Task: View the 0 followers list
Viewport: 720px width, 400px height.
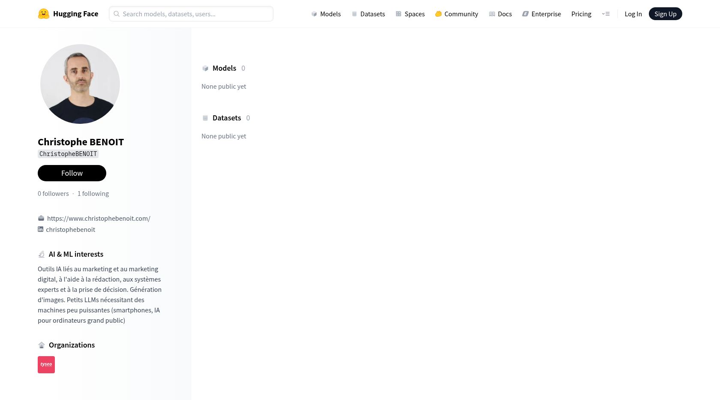Action: coord(53,194)
